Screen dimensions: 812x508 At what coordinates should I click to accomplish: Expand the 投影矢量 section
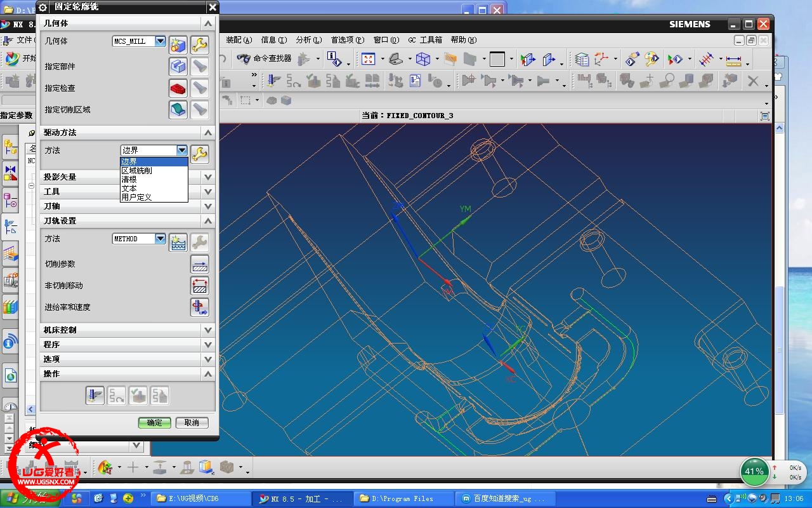[207, 177]
